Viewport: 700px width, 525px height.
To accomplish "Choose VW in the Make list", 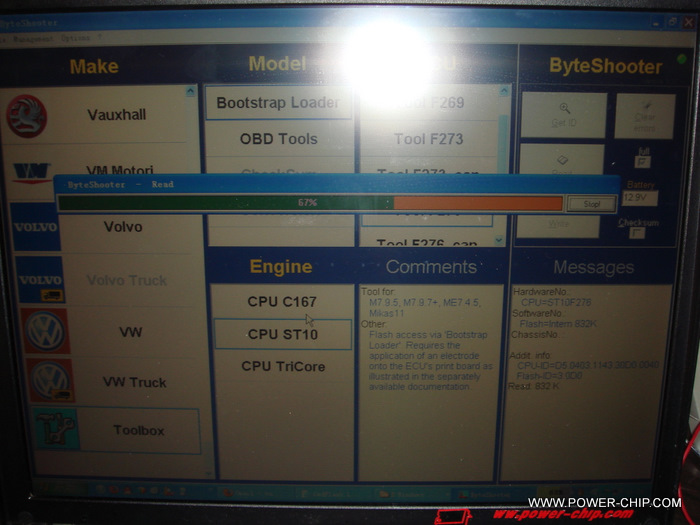I will click(130, 332).
